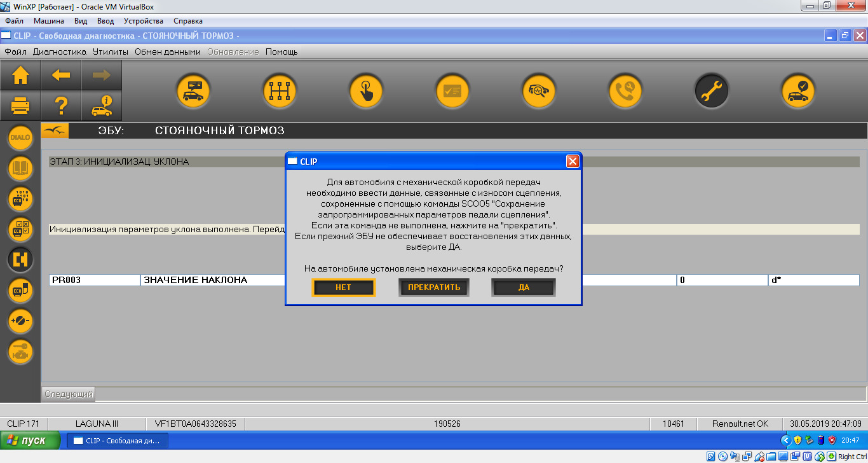This screenshot has width=868, height=463.
Task: Click the car with message bubble icon
Action: [x=193, y=91]
